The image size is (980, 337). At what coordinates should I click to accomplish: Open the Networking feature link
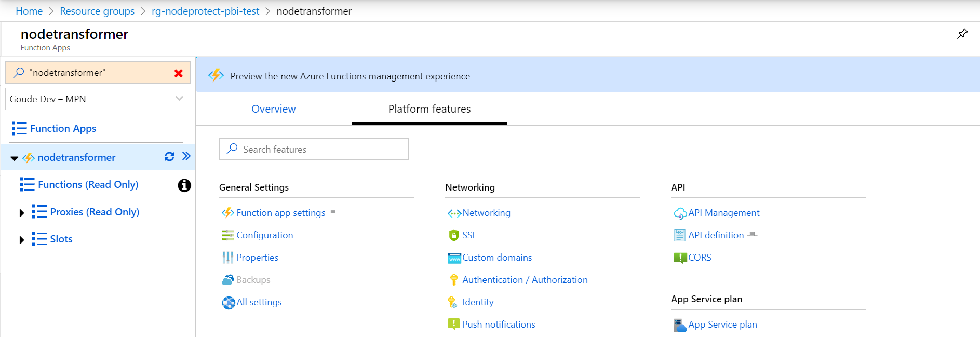pyautogui.click(x=487, y=213)
